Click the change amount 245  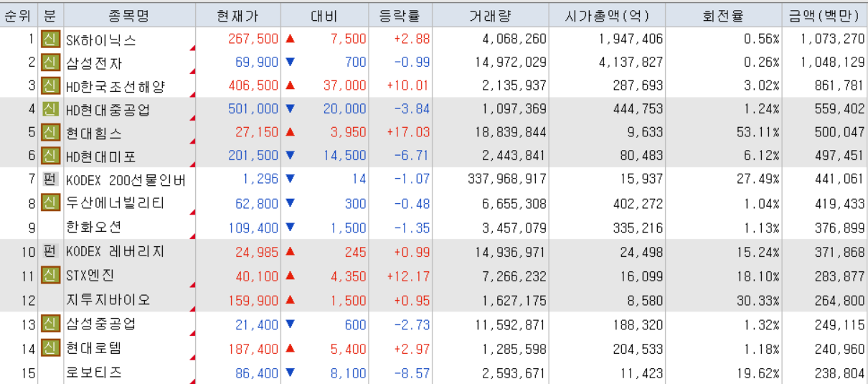354,252
